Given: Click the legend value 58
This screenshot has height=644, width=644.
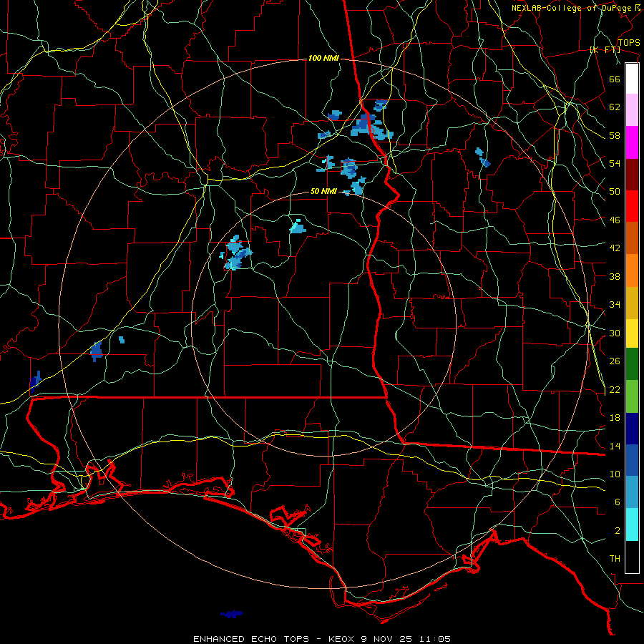Looking at the screenshot, I should pos(615,135).
